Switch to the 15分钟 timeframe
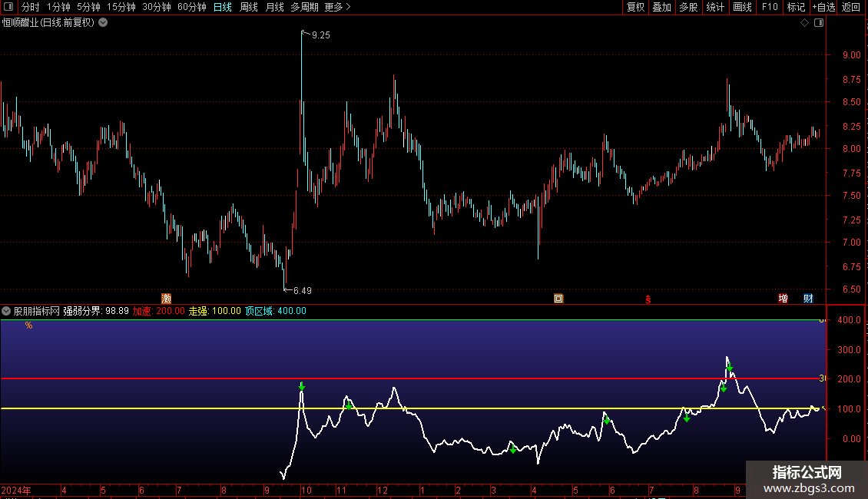The width and height of the screenshot is (868, 499). coord(121,7)
